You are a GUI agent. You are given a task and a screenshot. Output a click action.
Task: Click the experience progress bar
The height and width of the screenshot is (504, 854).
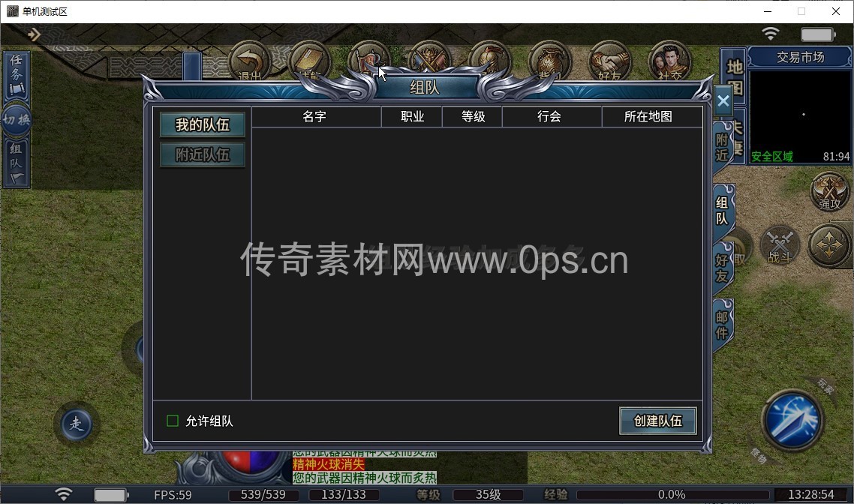672,495
